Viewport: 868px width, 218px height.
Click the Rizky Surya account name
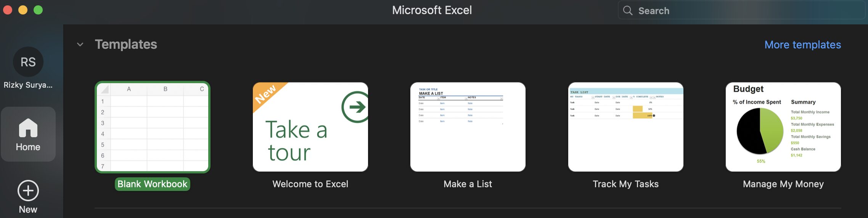(x=28, y=85)
